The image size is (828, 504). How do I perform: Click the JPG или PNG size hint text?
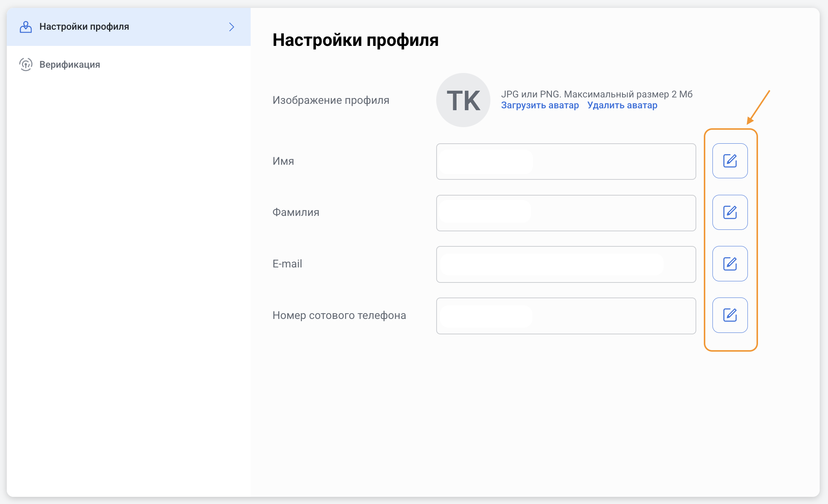coord(597,94)
